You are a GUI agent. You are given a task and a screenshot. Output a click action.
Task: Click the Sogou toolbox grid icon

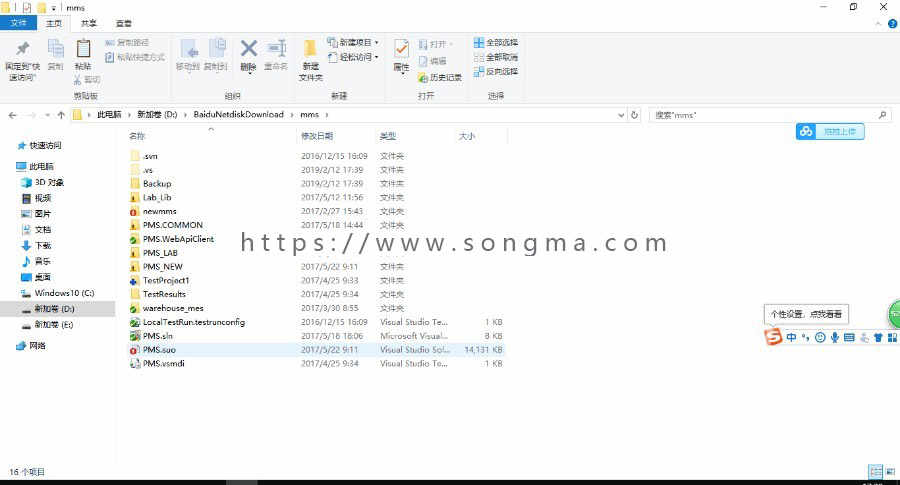893,337
